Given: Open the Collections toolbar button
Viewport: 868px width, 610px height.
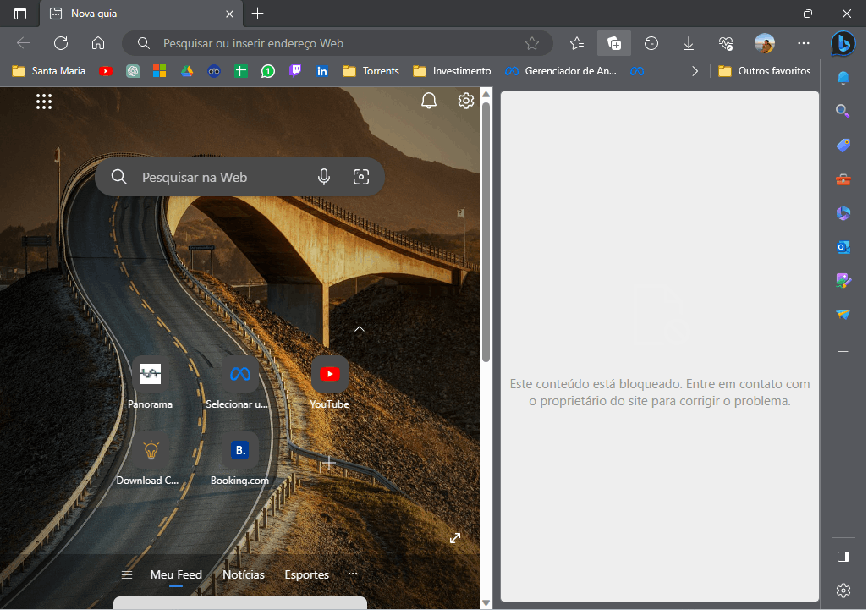Looking at the screenshot, I should [x=614, y=43].
